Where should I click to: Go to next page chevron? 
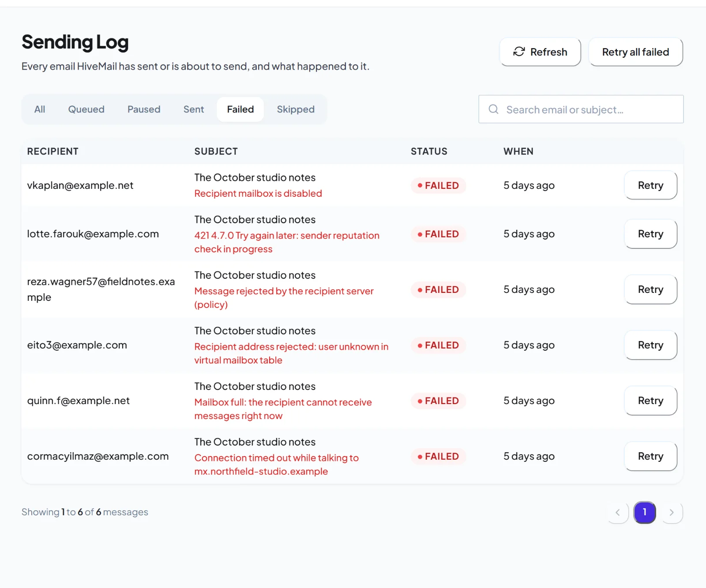point(672,512)
